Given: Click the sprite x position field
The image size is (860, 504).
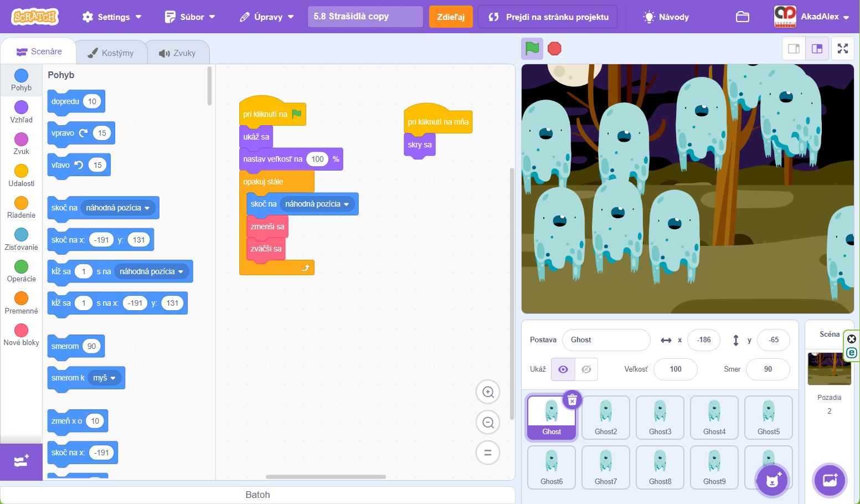Looking at the screenshot, I should click(703, 340).
